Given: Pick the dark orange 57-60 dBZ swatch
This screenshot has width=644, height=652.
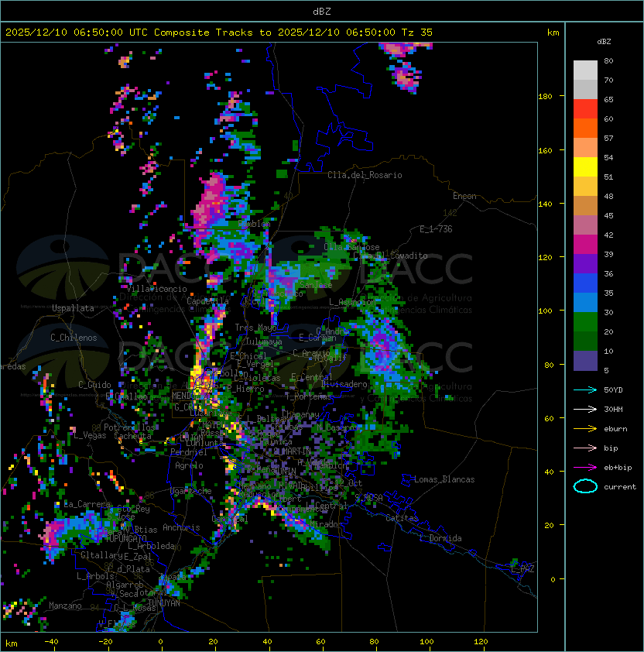Looking at the screenshot, I should (585, 129).
